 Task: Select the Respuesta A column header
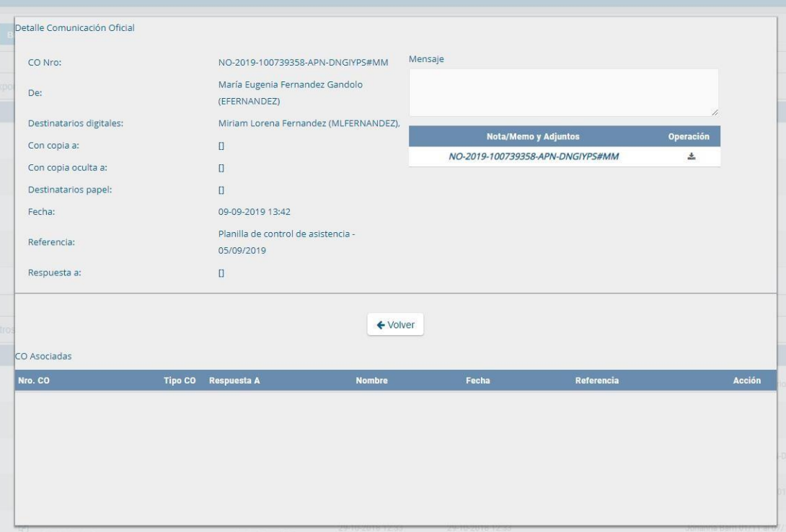pyautogui.click(x=234, y=381)
